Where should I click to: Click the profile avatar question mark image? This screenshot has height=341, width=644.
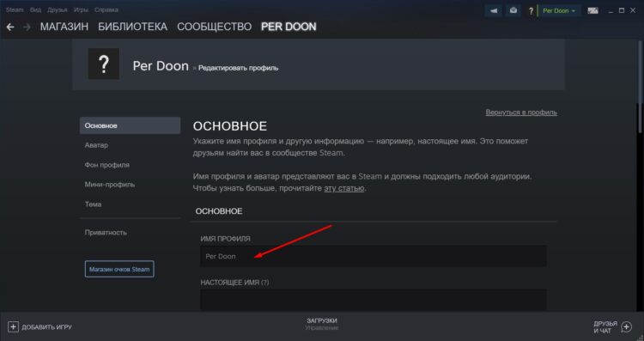[104, 64]
